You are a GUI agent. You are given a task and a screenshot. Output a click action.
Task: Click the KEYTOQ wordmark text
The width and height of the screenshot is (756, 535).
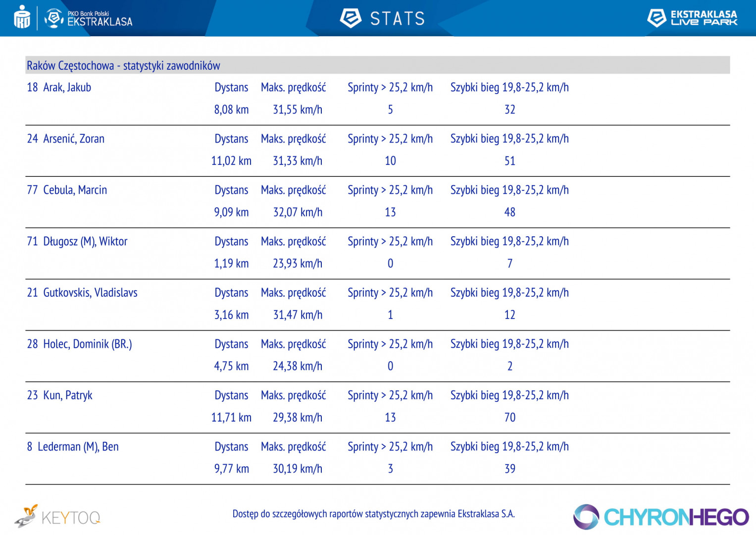click(x=71, y=518)
